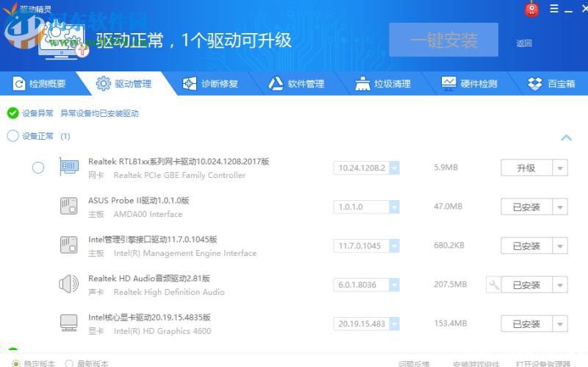Open the 垃圾清理 tab
Screen dimensions: 588x367
pos(383,83)
